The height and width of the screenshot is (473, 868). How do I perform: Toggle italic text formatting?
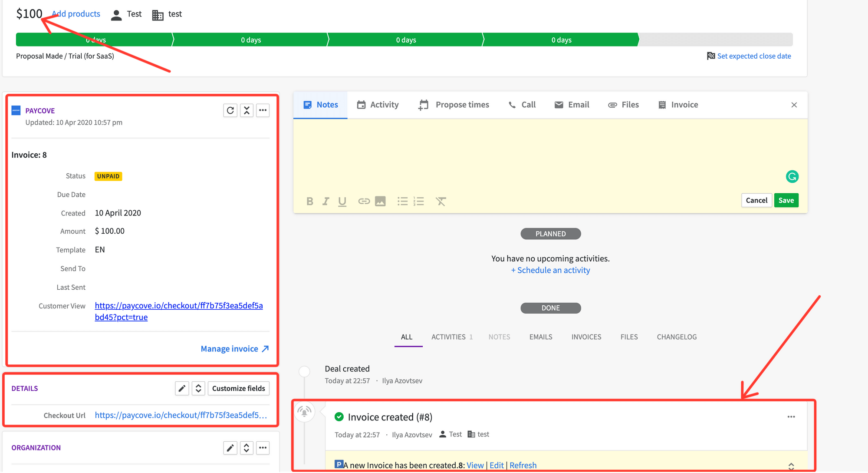pos(325,201)
